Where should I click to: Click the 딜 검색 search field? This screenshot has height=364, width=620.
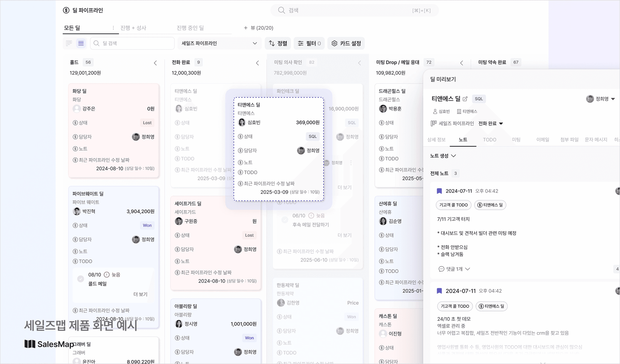132,43
